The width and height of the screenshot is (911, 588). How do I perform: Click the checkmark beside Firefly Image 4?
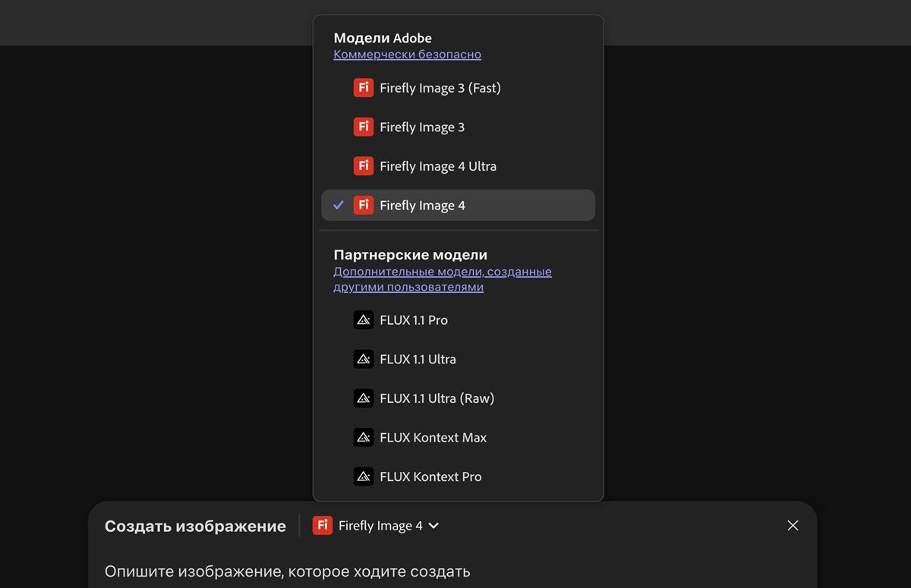pos(339,205)
